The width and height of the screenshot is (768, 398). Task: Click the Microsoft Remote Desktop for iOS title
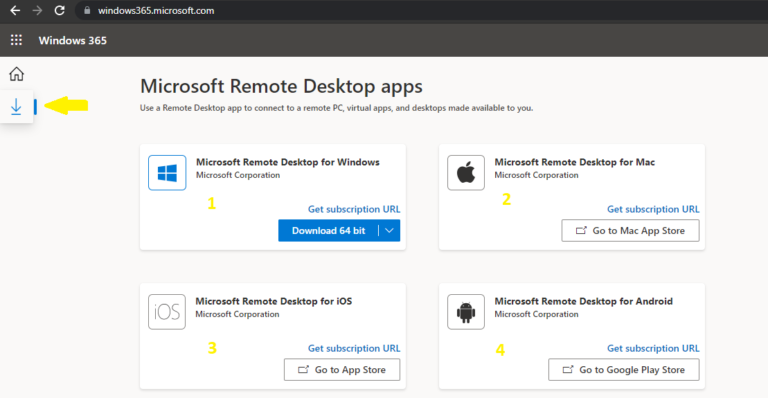(x=274, y=301)
